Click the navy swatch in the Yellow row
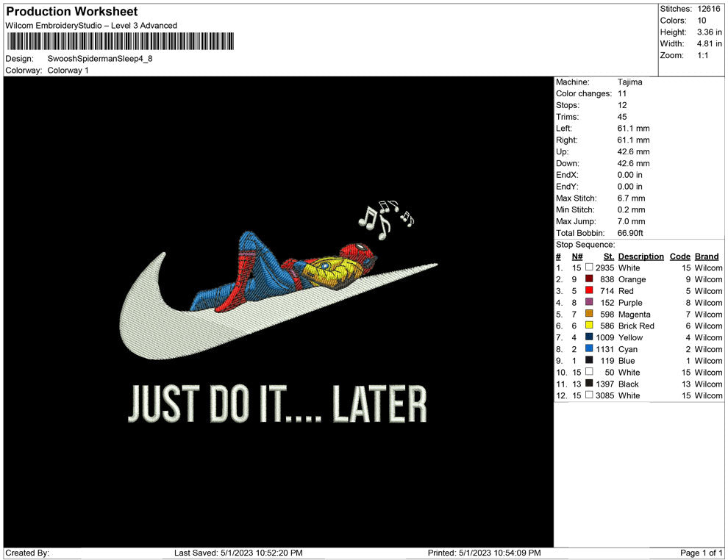Viewport: 728px width, 560px height. 589,337
